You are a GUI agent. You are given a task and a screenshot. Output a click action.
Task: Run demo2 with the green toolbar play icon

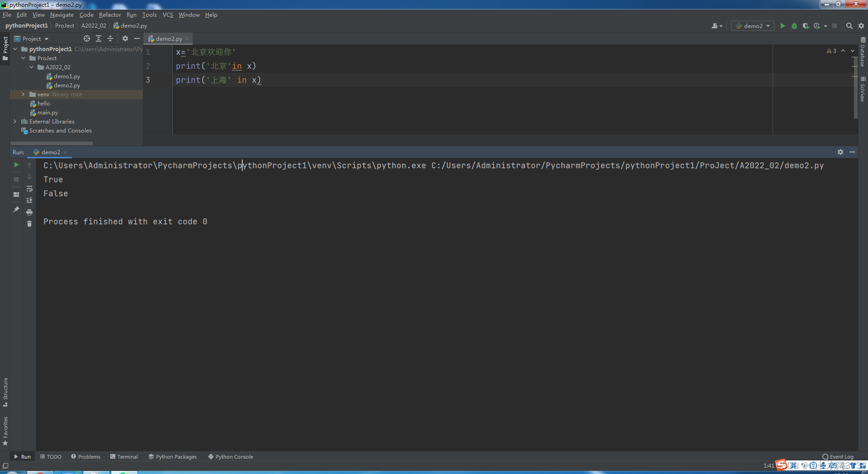pyautogui.click(x=783, y=26)
